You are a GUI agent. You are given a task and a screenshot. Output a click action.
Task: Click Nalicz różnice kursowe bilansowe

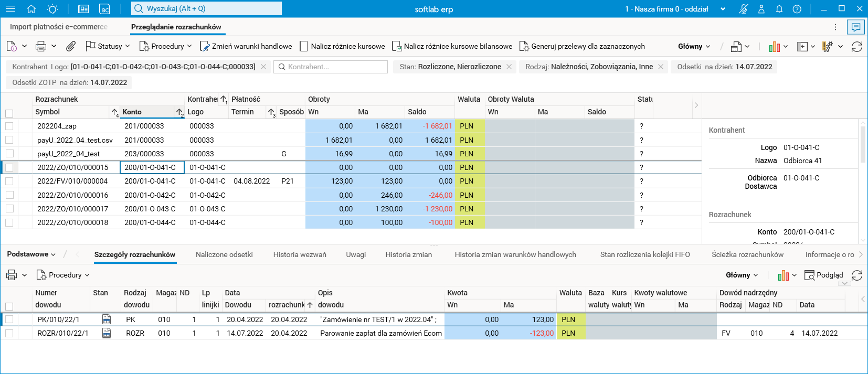pyautogui.click(x=452, y=46)
